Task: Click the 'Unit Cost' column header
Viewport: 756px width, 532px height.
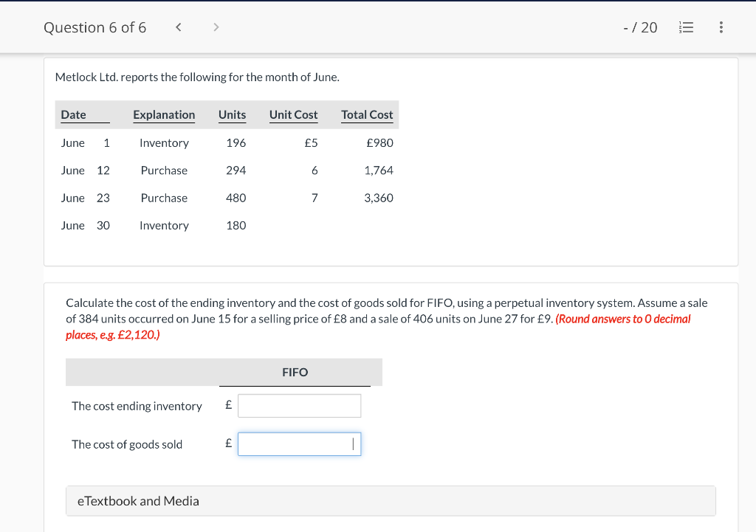Action: (293, 114)
